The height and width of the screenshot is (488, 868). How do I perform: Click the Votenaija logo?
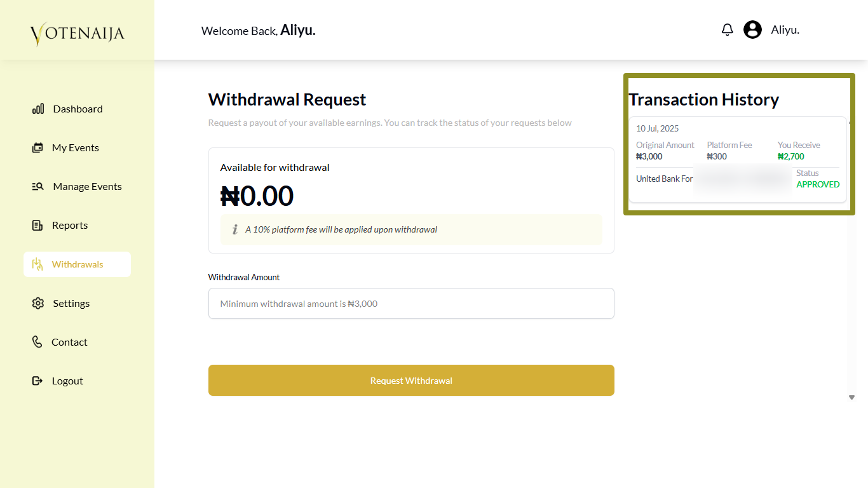coord(77,33)
